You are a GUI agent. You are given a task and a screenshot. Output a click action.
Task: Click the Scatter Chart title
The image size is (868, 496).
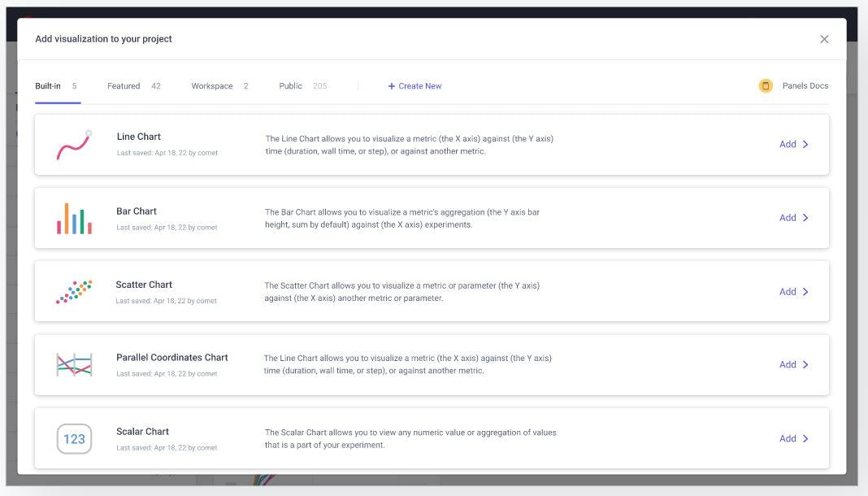point(144,285)
